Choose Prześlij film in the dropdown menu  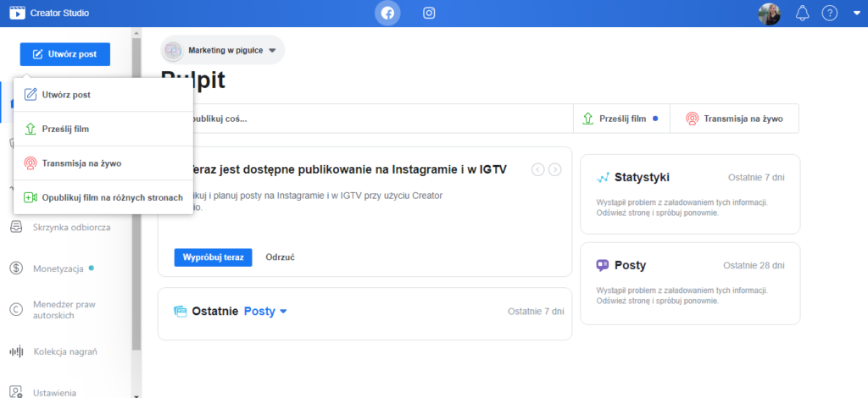coord(103,129)
